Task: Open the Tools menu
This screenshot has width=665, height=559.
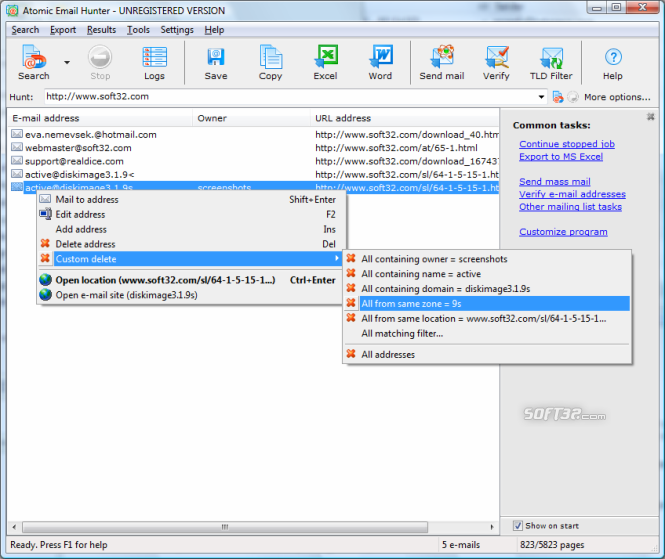Action: click(x=138, y=30)
